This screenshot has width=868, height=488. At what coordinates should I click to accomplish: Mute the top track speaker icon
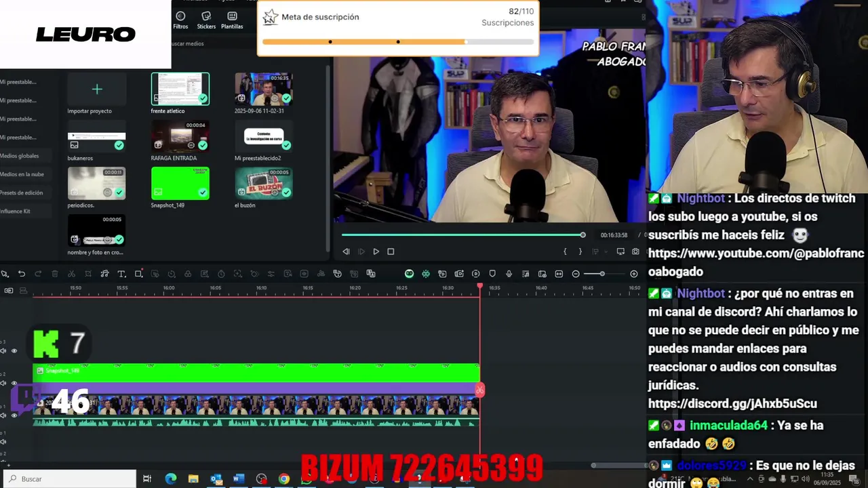pyautogui.click(x=4, y=351)
